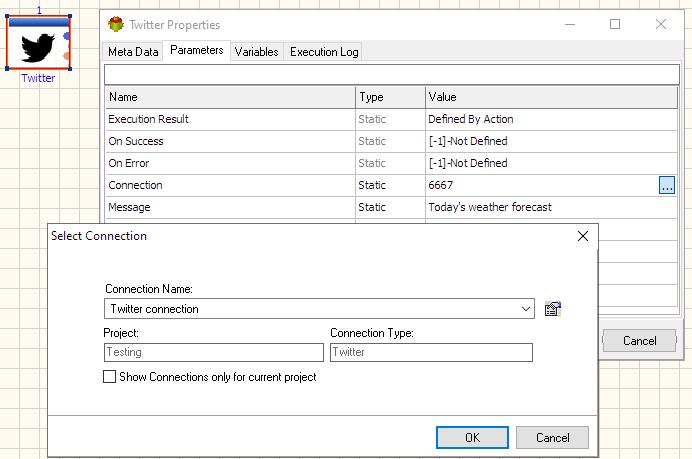Click the ellipsis button in Connection row
This screenshot has width=692, height=459.
[x=666, y=185]
